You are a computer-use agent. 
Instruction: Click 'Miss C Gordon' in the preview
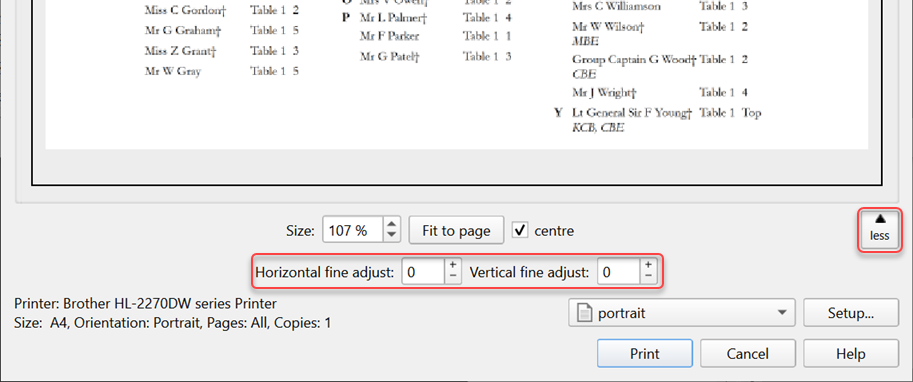185,10
